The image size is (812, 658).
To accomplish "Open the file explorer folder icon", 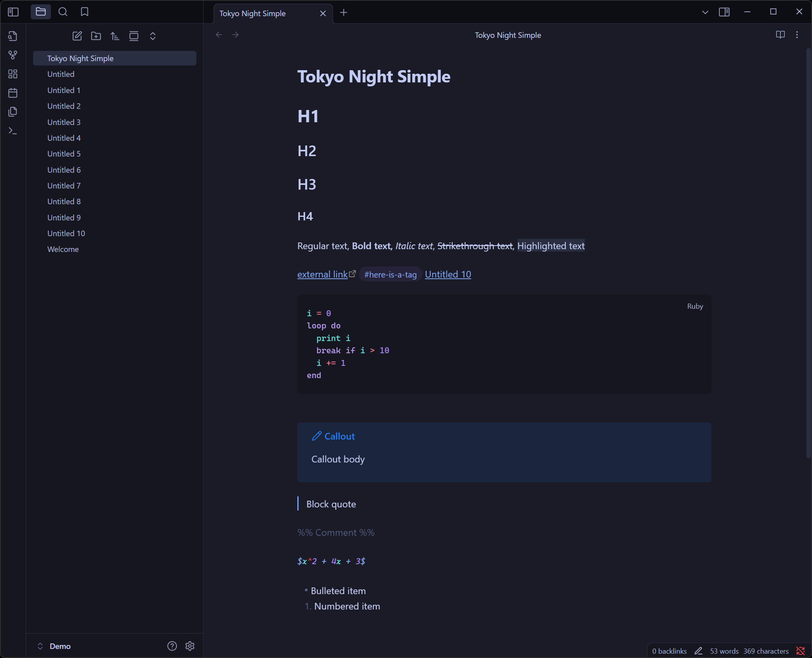I will pyautogui.click(x=41, y=12).
